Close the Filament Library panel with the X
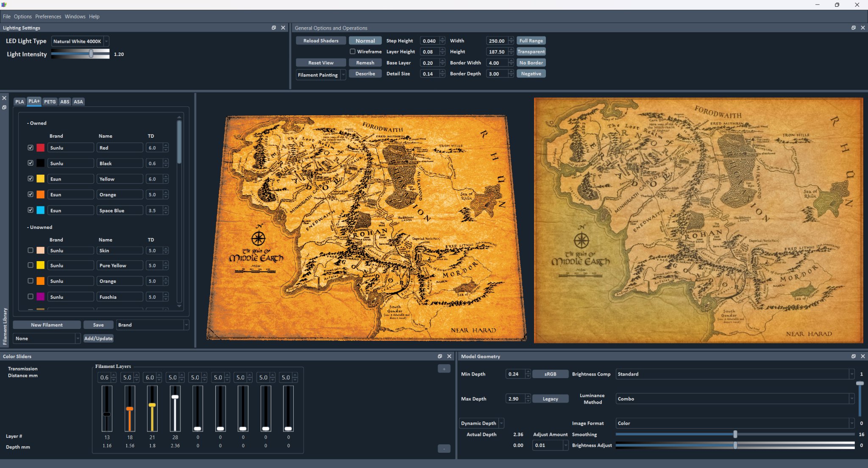Screen dimensions: 868x468 [x=4, y=98]
